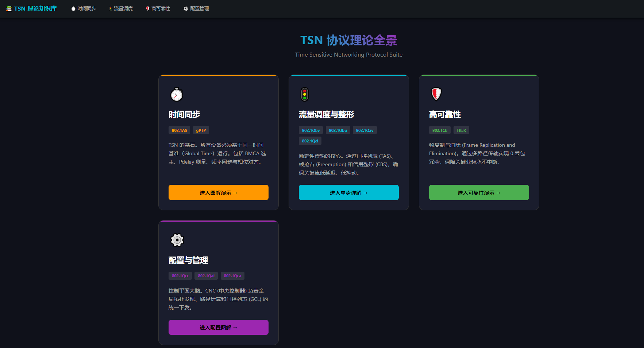The image size is (644, 348).
Task: Click the shield icon beside 高可靠性 nav item
Action: [x=147, y=8]
